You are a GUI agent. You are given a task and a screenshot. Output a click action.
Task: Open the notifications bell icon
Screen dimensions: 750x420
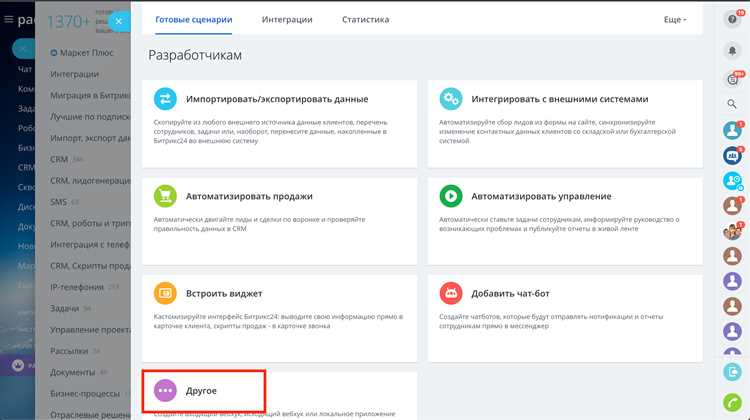click(732, 50)
